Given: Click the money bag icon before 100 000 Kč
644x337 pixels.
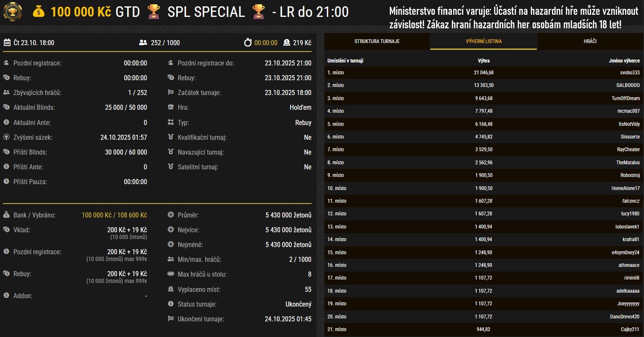Looking at the screenshot, I should click(38, 12).
